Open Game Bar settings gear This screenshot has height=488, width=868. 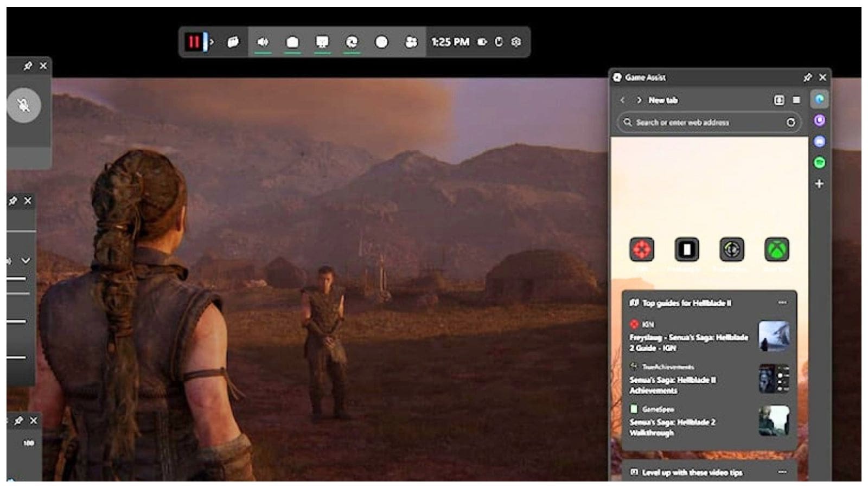click(x=516, y=42)
